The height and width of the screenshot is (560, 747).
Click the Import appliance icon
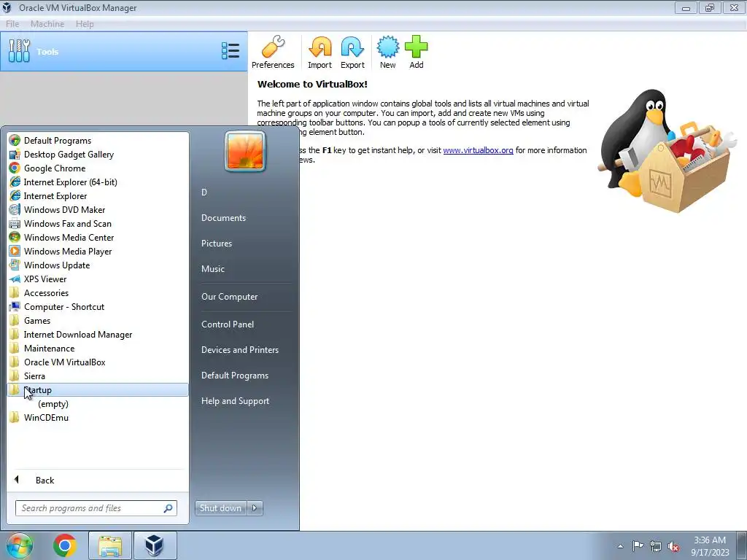[320, 52]
